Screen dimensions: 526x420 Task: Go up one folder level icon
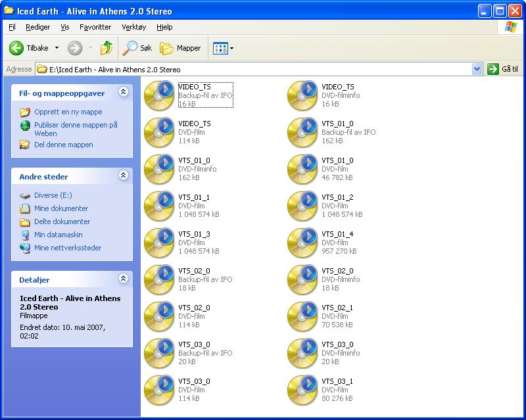click(107, 48)
